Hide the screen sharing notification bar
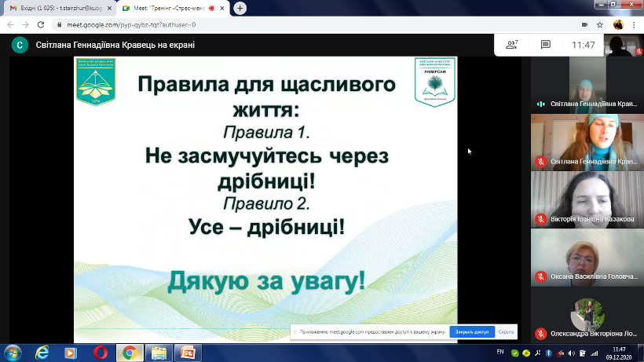644x362 pixels. click(506, 331)
